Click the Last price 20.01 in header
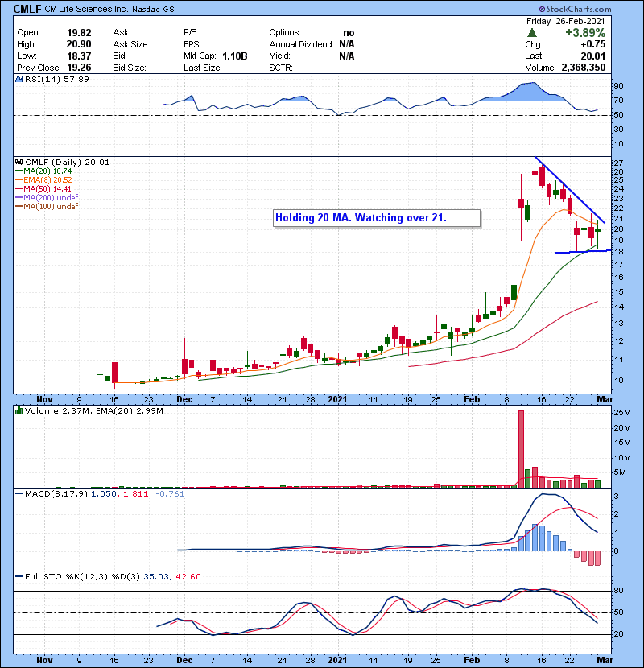This screenshot has height=668, width=644. 592,56
